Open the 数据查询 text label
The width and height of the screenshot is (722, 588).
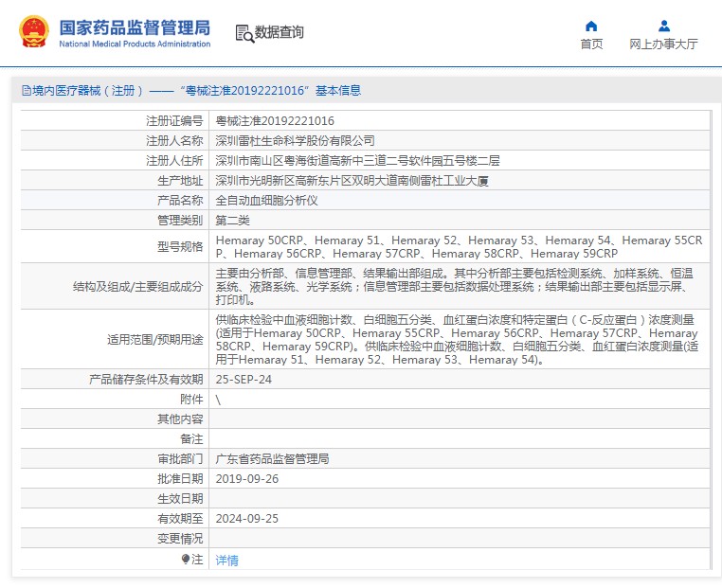point(280,33)
